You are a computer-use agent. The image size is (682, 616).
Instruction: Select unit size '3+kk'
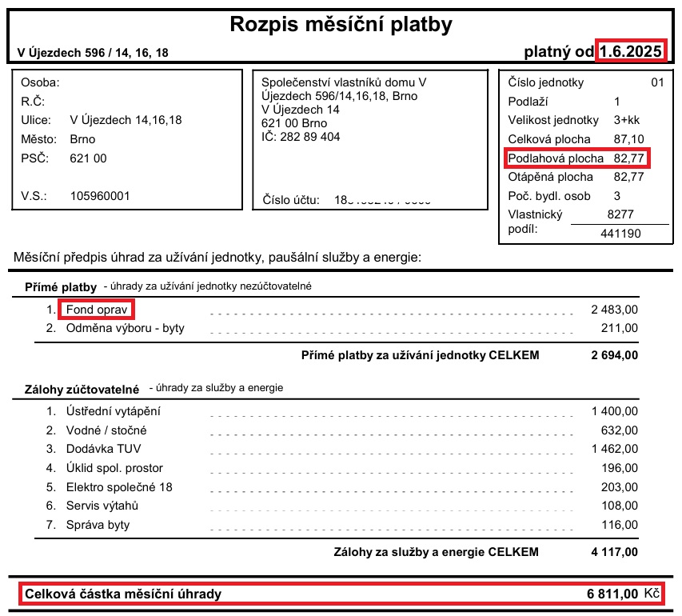click(x=626, y=120)
